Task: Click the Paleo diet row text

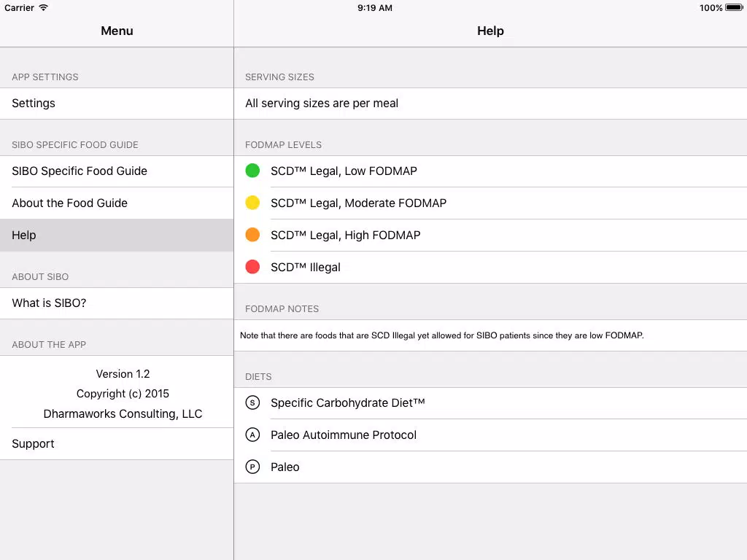Action: (285, 467)
